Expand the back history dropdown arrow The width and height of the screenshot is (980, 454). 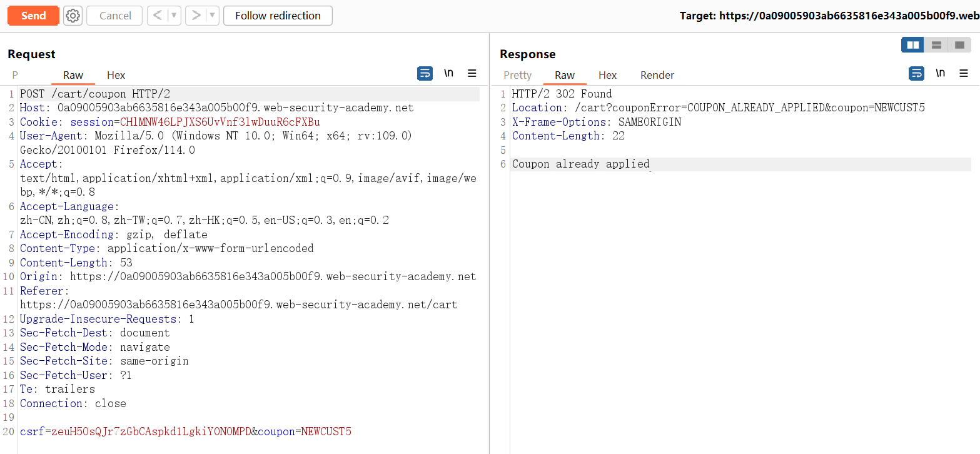click(174, 16)
